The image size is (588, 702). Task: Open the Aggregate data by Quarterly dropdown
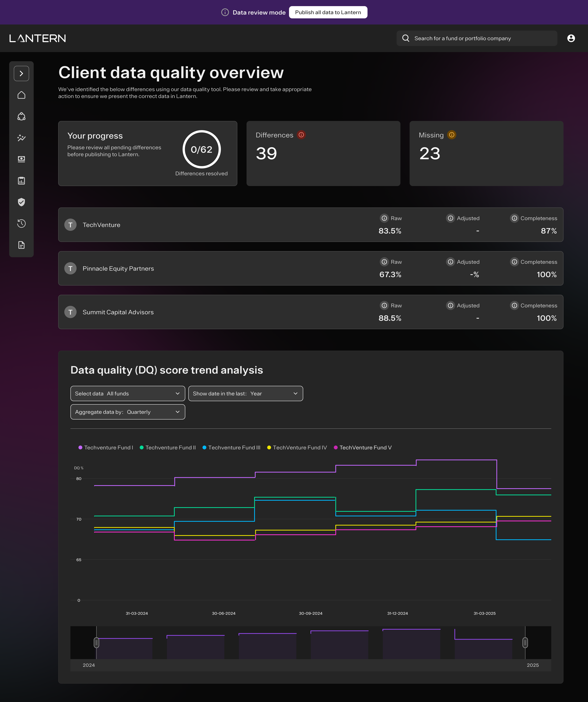coord(128,412)
